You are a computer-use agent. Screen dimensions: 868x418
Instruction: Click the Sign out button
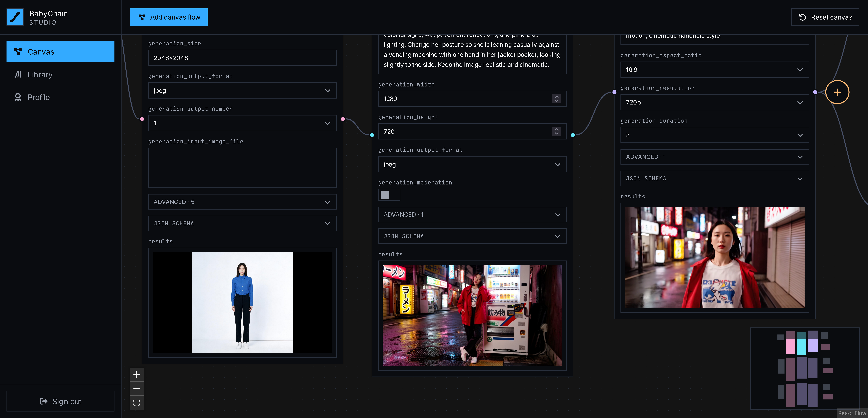click(60, 401)
